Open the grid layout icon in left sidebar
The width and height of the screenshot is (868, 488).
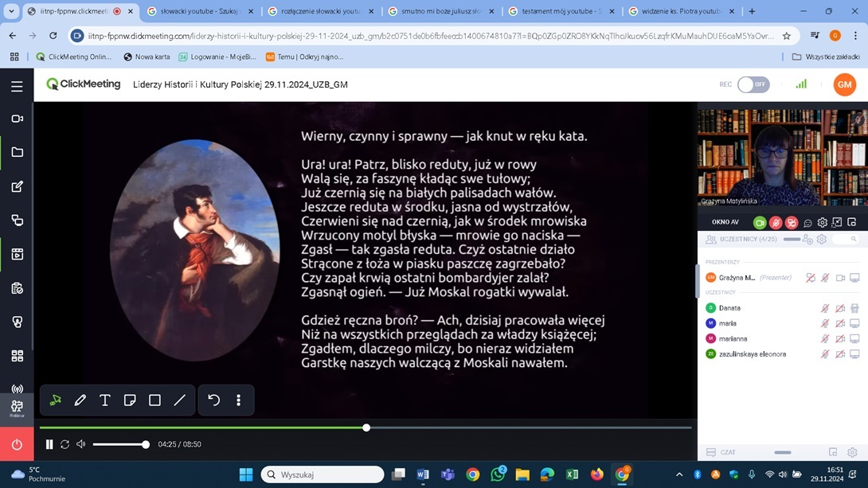18,356
